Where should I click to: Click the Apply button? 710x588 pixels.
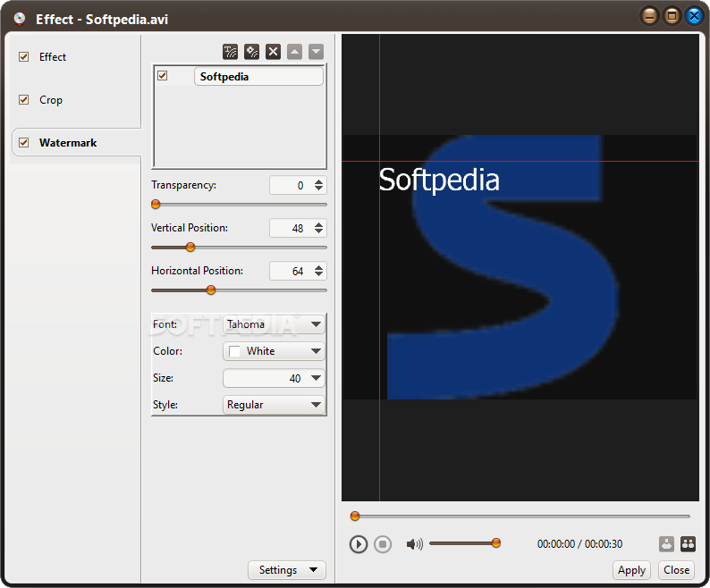coord(631,570)
